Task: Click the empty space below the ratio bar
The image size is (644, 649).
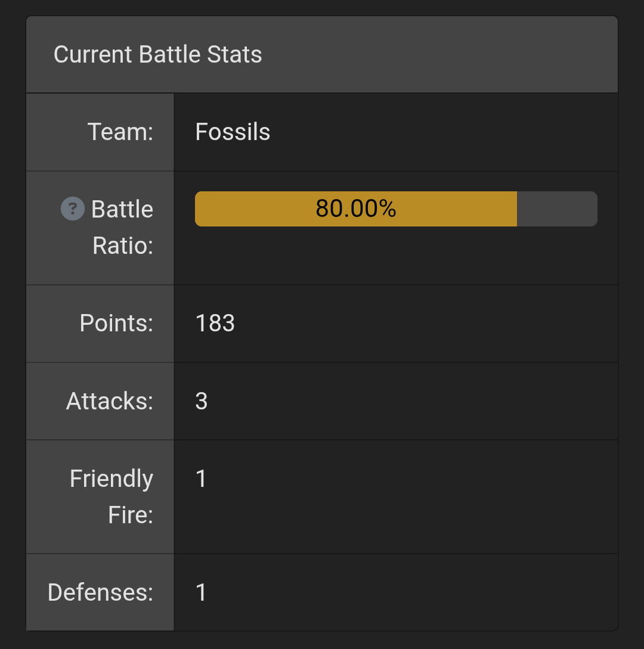Action: (x=396, y=256)
